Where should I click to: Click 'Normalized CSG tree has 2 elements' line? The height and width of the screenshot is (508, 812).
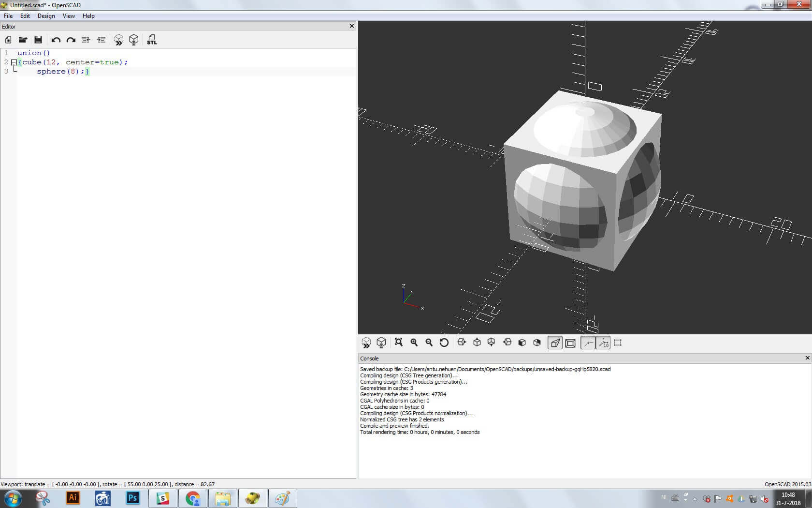(402, 419)
